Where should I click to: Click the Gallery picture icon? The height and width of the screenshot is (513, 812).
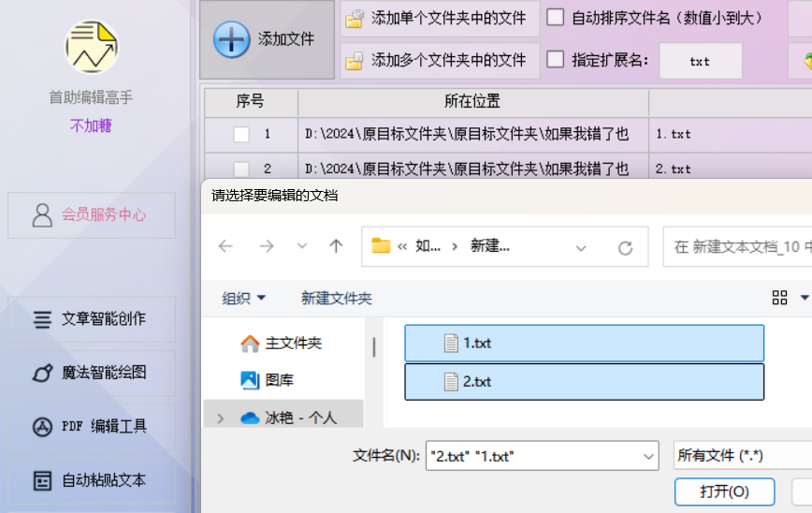[x=250, y=380]
